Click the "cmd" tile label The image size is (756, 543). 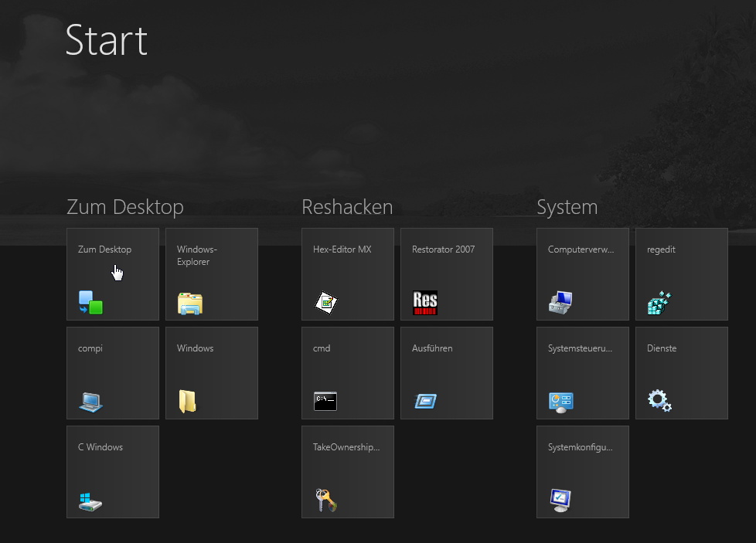(x=322, y=348)
